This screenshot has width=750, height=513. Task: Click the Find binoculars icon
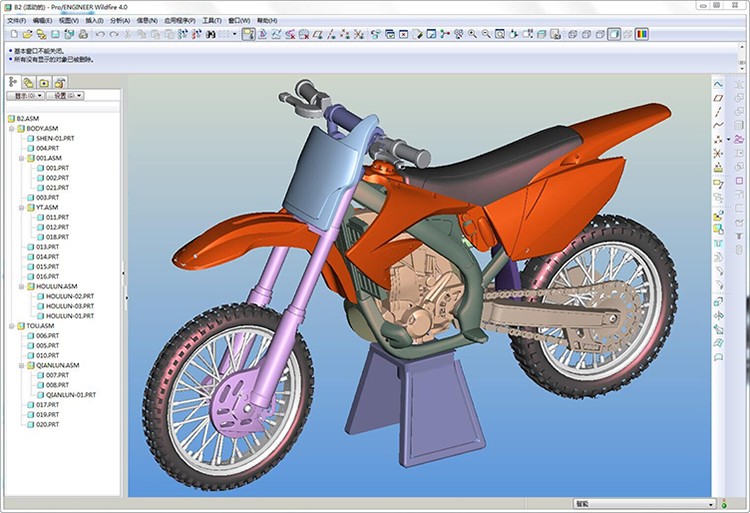pyautogui.click(x=212, y=34)
